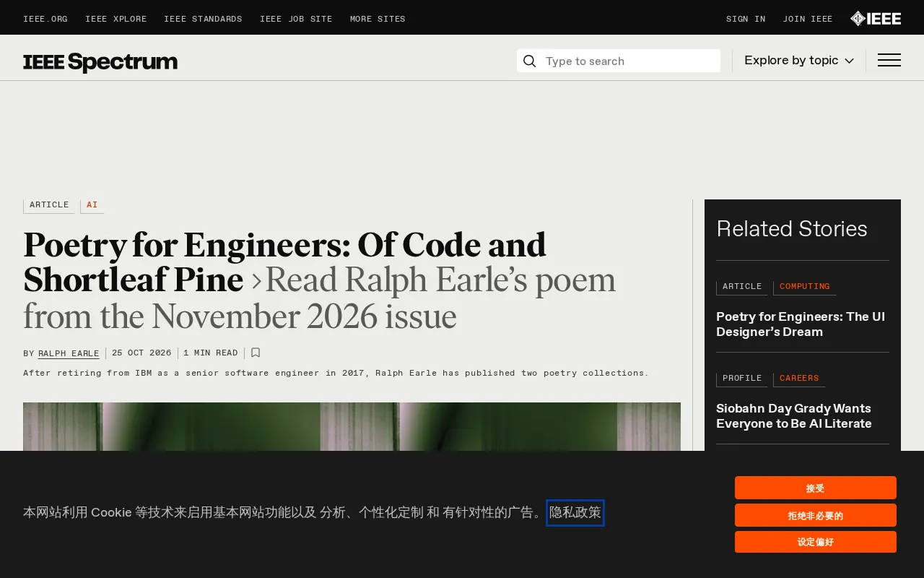Select the AI topic tag

(92, 205)
